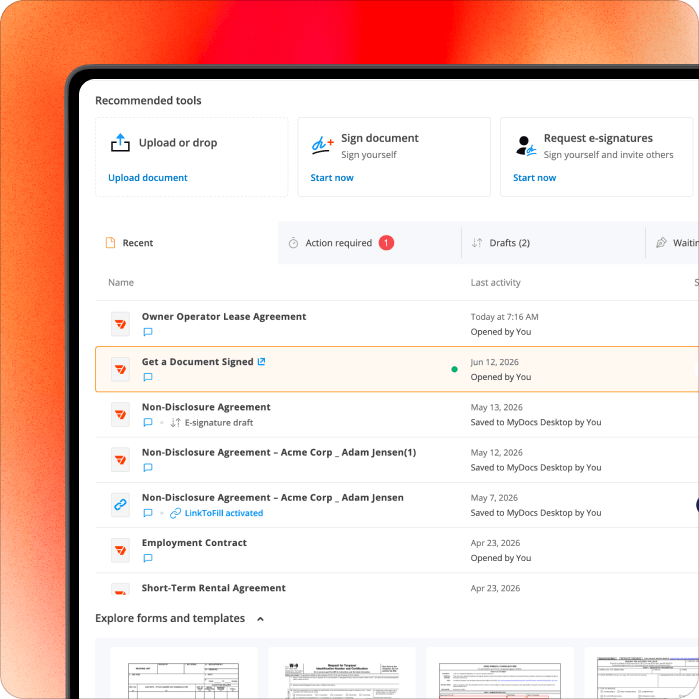
Task: Switch to the Action required tab
Action: 370,243
